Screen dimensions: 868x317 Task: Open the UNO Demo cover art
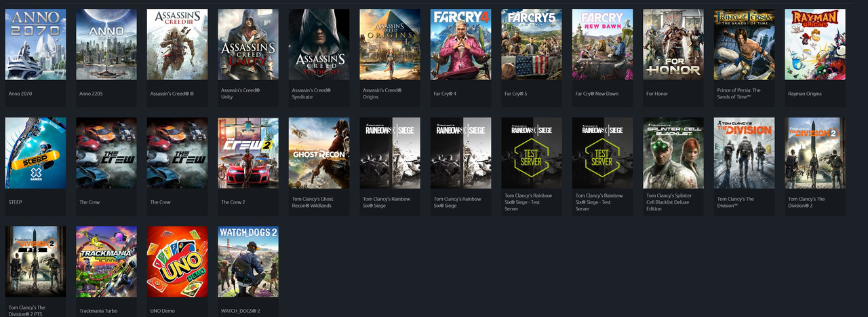(x=178, y=261)
